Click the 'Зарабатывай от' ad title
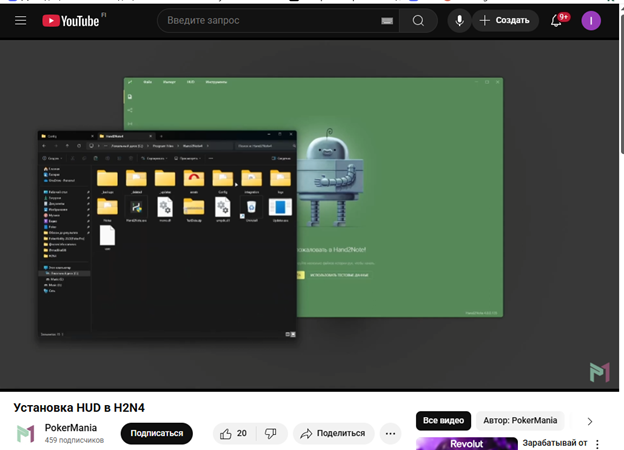Image resolution: width=624 pixels, height=450 pixels. click(x=555, y=443)
